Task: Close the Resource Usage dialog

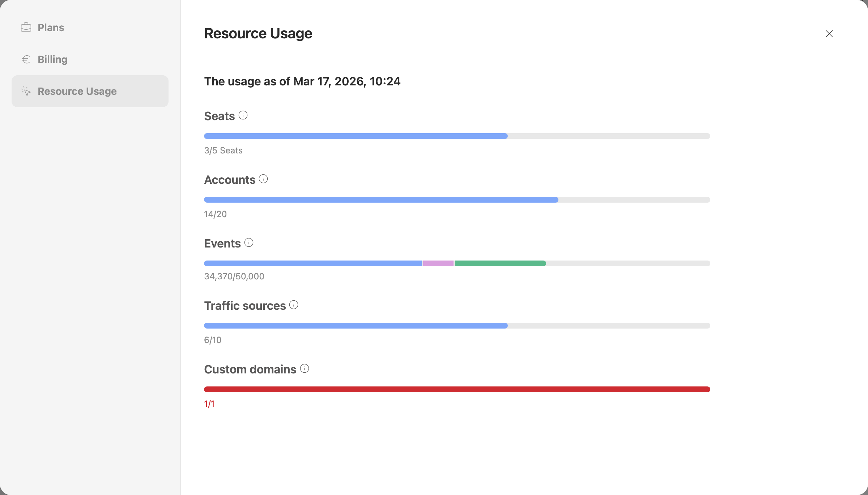Action: pos(829,34)
